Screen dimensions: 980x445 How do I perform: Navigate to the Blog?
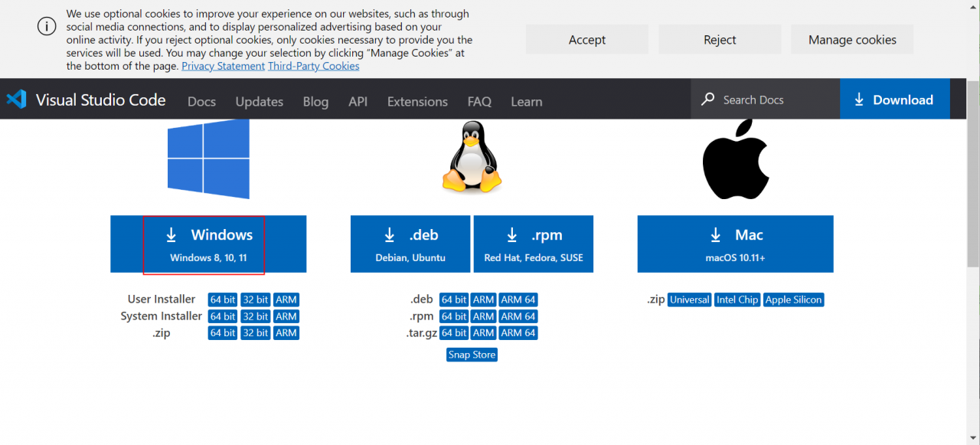click(x=315, y=101)
